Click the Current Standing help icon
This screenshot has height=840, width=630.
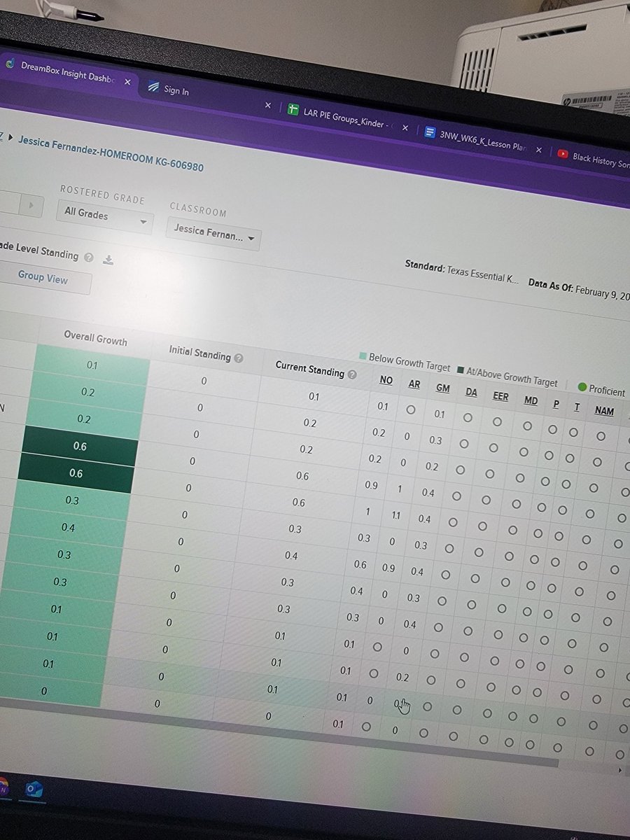coord(353,373)
